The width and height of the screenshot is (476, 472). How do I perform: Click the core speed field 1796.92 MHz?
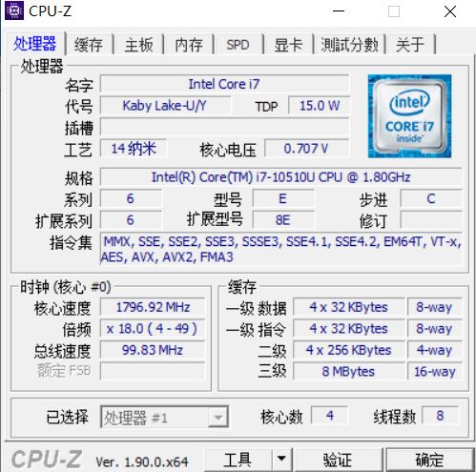coord(153,307)
